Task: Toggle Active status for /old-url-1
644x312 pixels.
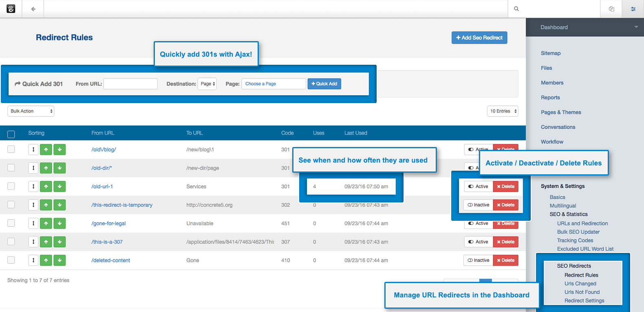Action: 479,187
